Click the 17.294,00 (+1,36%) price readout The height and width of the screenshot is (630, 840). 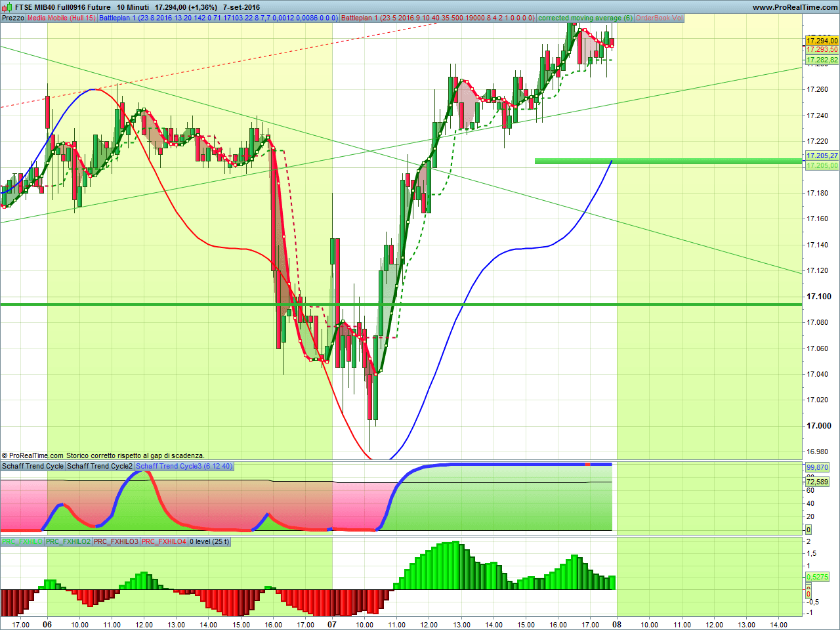[x=186, y=7]
